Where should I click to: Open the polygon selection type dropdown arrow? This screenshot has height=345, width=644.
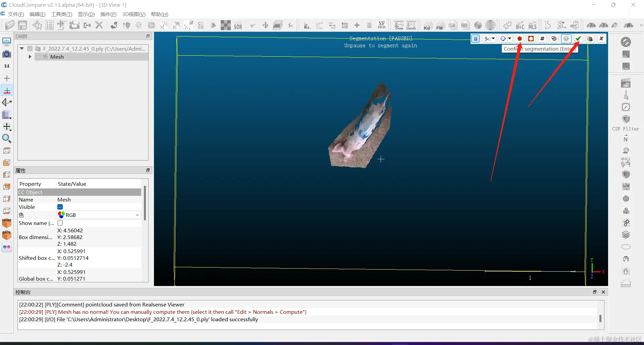tap(509, 39)
